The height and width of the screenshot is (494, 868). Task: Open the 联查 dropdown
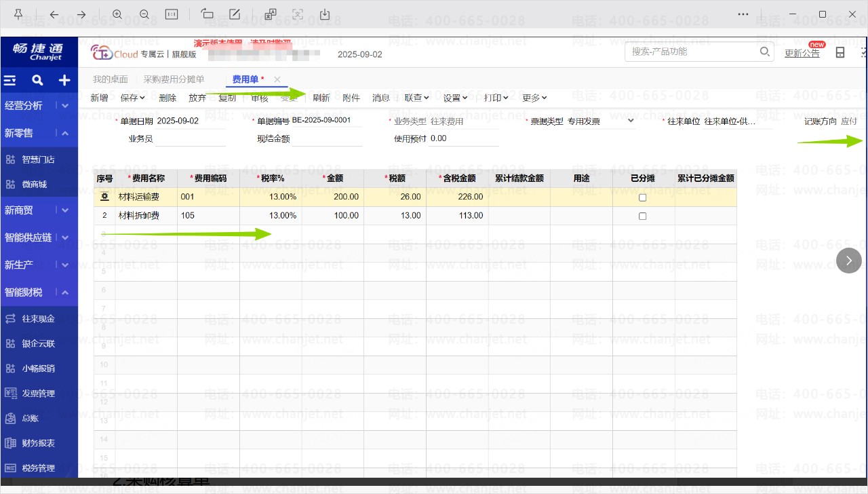click(417, 98)
